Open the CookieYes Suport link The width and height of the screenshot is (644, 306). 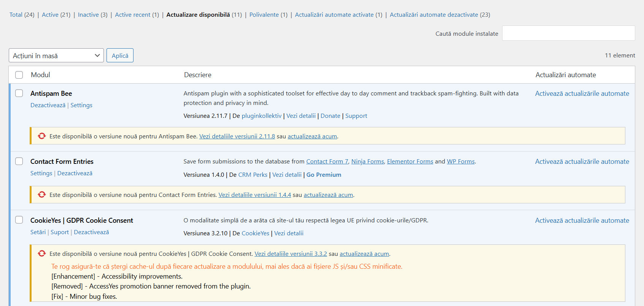click(x=60, y=232)
